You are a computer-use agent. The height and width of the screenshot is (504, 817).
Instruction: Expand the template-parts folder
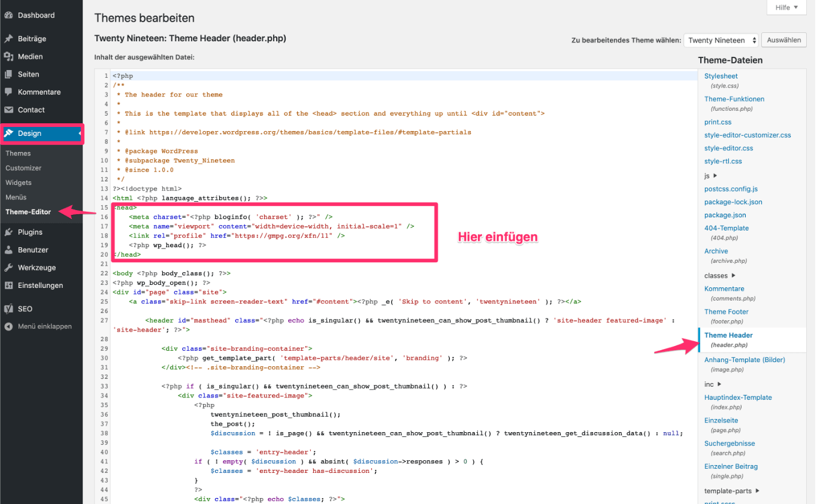point(731,491)
